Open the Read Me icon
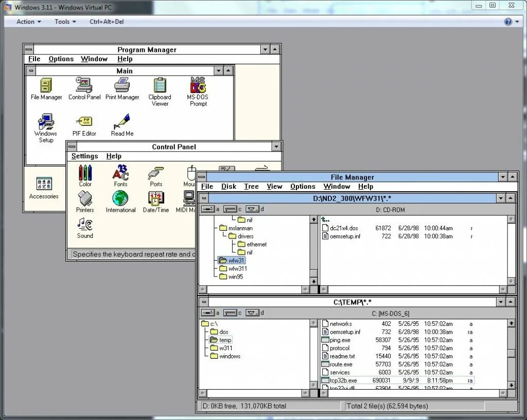 tap(122, 125)
